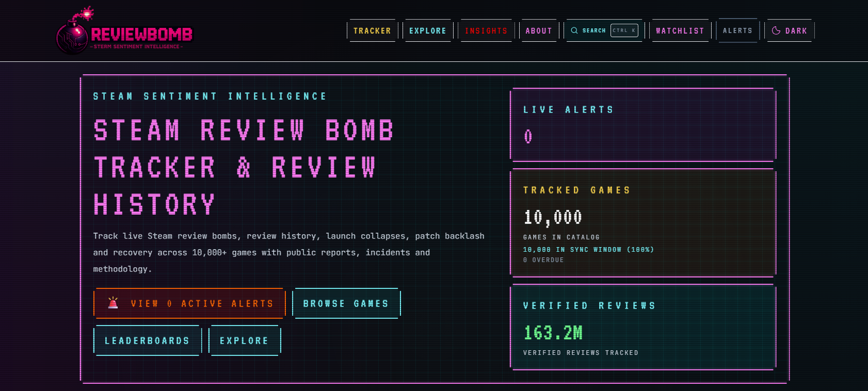
Task: Click 'Verified reviews tracked' caption
Action: point(581,353)
